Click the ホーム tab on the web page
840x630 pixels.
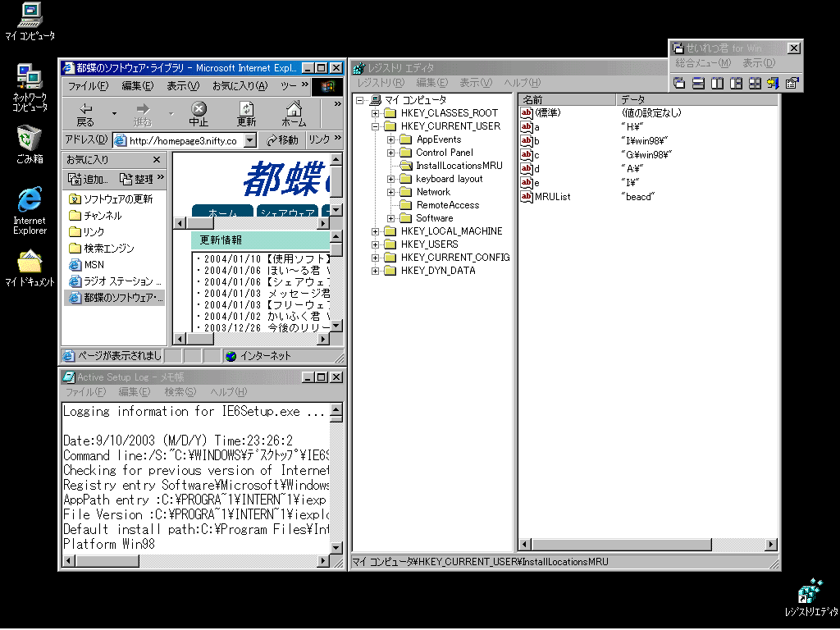click(x=222, y=212)
